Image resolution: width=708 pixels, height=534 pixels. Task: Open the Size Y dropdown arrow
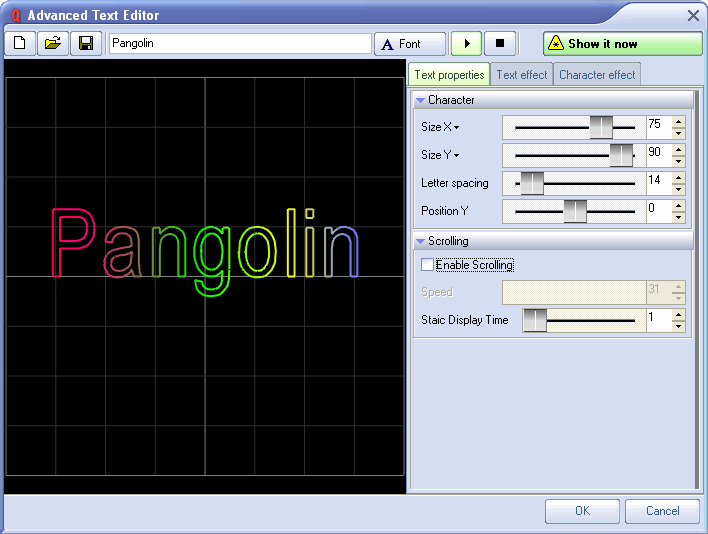(457, 155)
